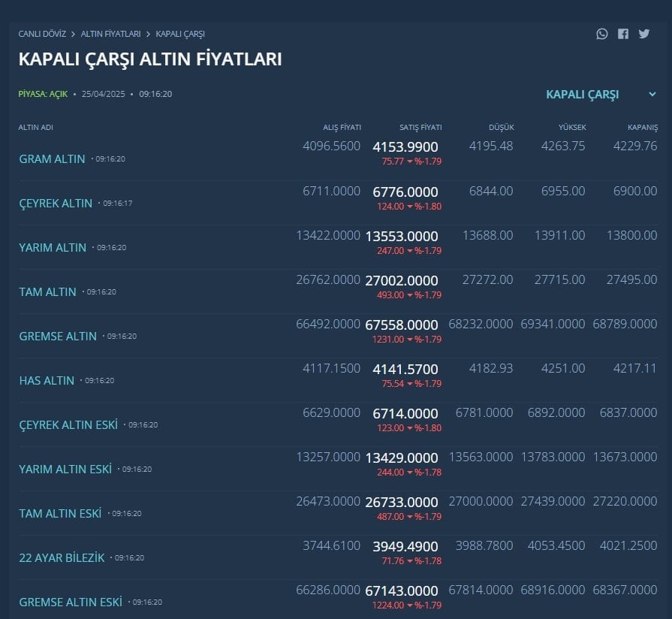Click the SATIŞ FİYATI column header
The image size is (672, 619).
(420, 127)
